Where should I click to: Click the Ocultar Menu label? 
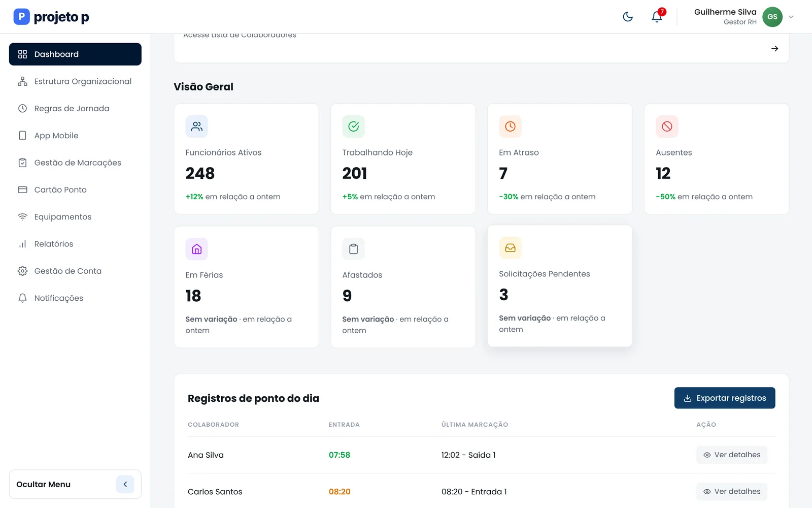pos(44,484)
